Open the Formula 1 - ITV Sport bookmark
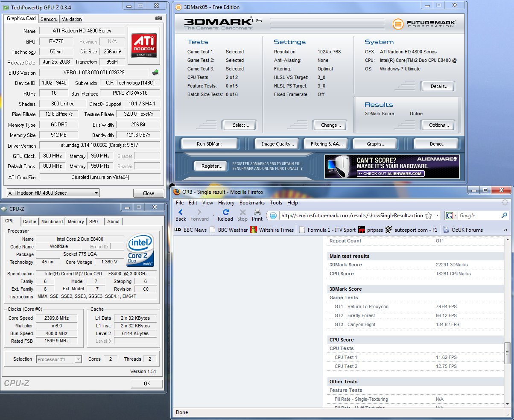This screenshot has height=420, width=514. click(x=327, y=230)
